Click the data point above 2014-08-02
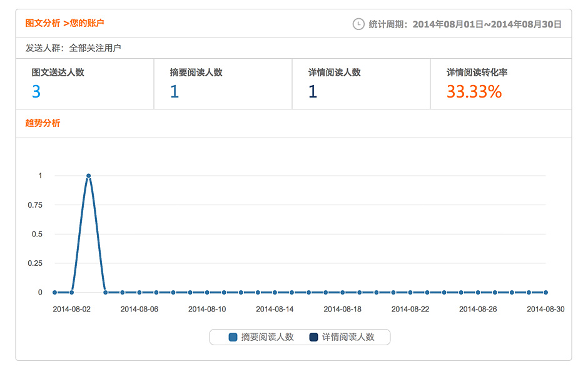This screenshot has width=588, height=374. [x=72, y=292]
